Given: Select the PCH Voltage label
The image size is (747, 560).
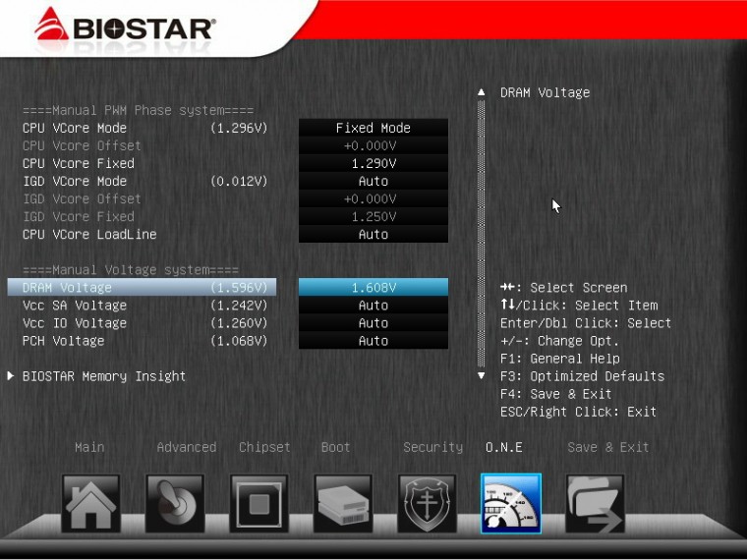Looking at the screenshot, I should pyautogui.click(x=63, y=341).
